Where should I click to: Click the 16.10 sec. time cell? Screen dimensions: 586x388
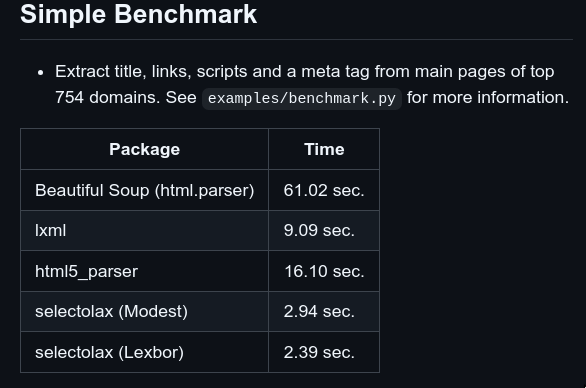(x=324, y=271)
